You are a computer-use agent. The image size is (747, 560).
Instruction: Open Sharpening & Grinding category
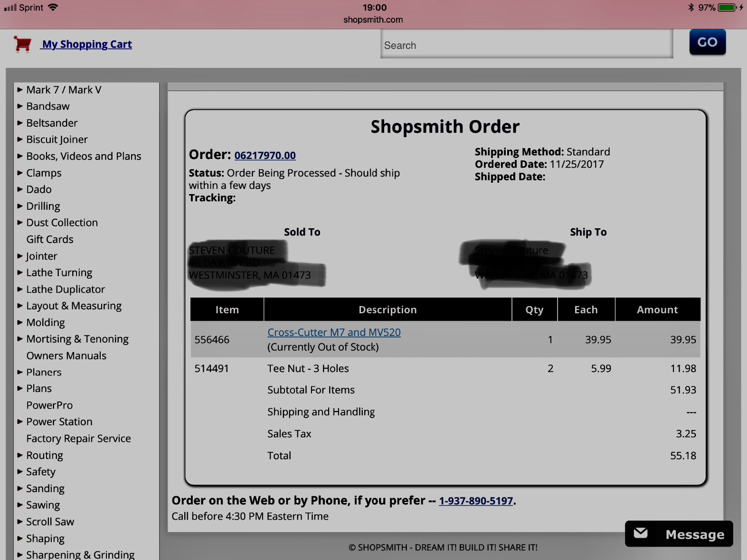tap(80, 555)
